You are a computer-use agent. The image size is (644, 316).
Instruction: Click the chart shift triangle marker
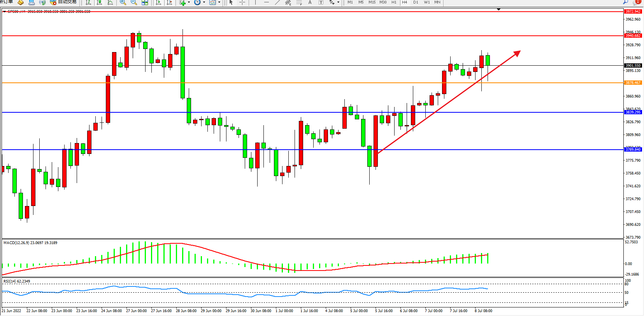pyautogui.click(x=498, y=9)
